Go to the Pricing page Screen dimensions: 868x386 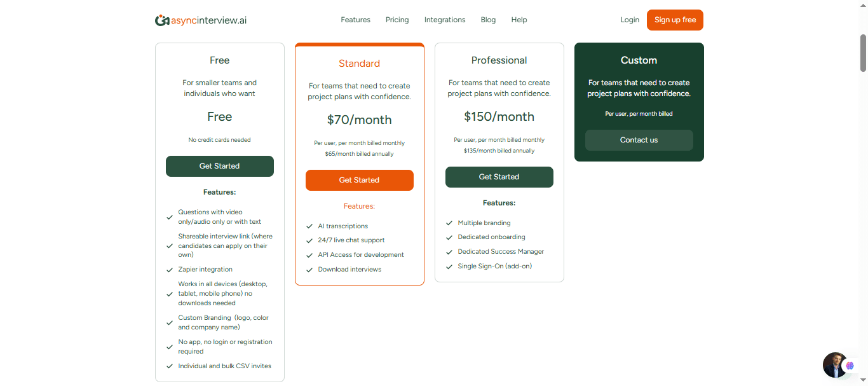397,20
